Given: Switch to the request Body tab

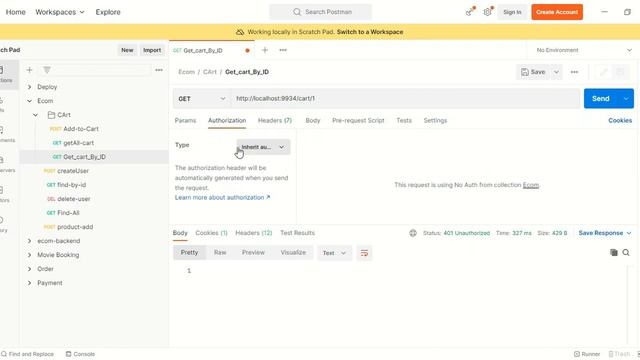Looking at the screenshot, I should coord(313,120).
